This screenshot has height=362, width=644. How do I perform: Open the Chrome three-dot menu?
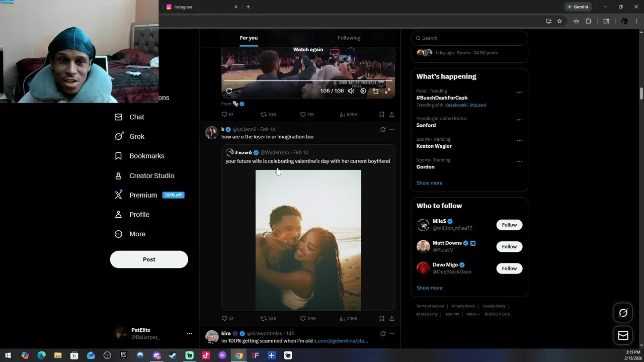(x=636, y=21)
